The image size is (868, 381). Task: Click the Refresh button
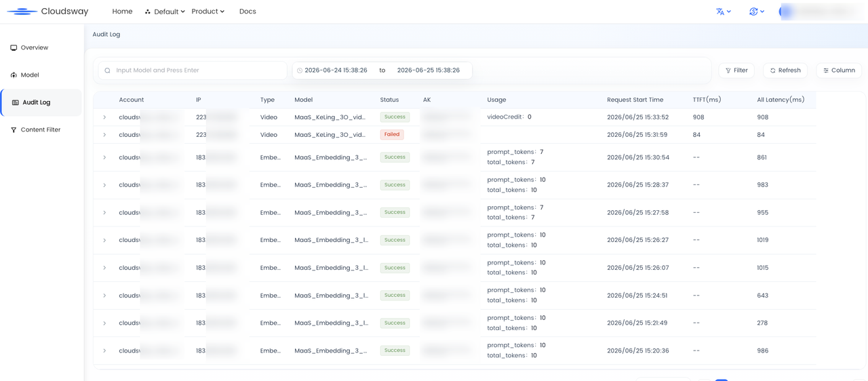coord(786,71)
